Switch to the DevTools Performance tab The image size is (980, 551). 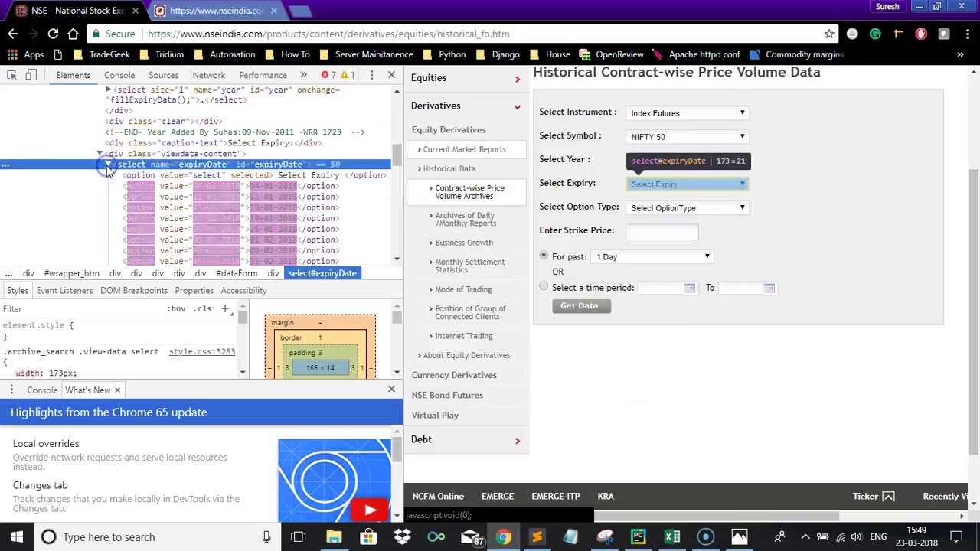[x=263, y=75]
